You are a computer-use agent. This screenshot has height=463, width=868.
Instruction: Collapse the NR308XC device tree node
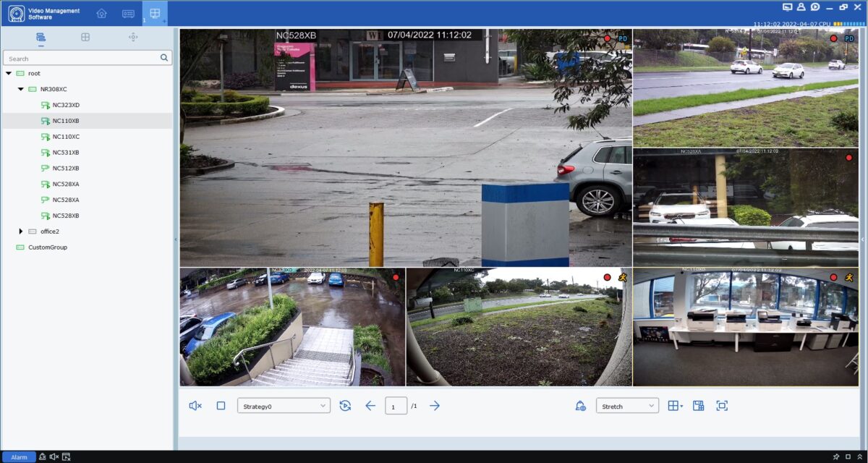point(21,89)
